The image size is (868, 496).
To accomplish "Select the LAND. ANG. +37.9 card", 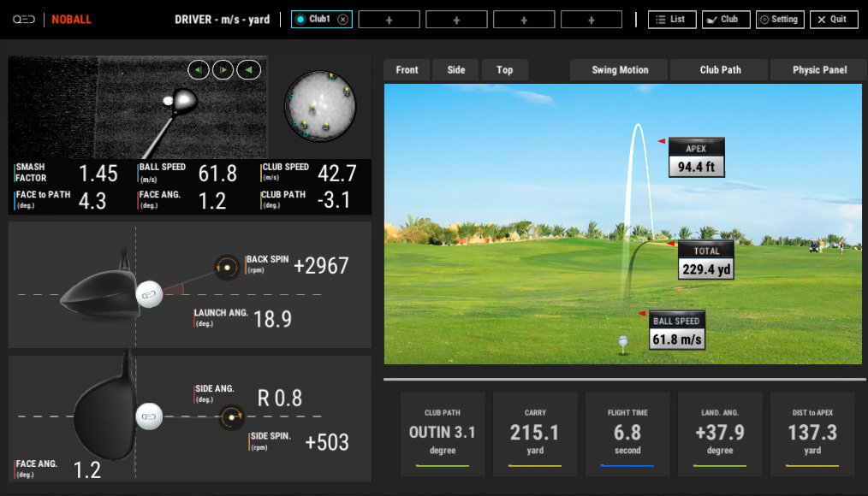I will pos(720,434).
